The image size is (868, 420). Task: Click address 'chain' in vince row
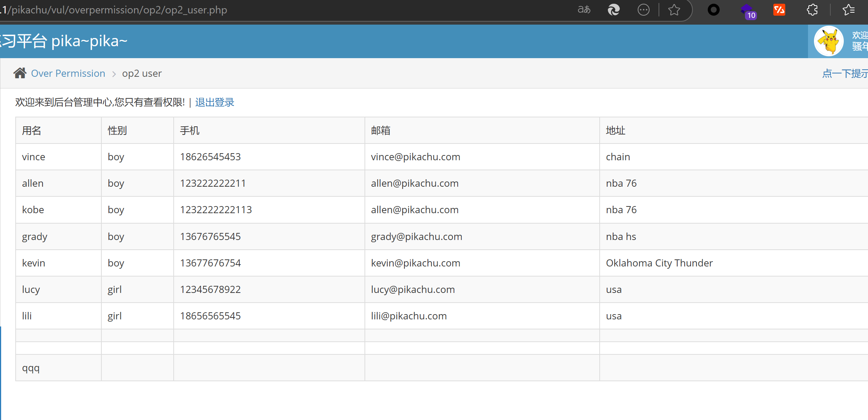[x=618, y=157]
